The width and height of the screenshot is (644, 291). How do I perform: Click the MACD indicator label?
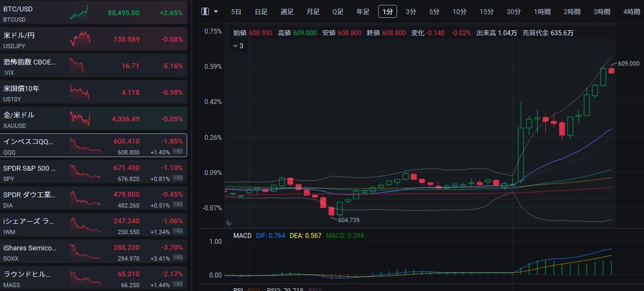pyautogui.click(x=242, y=236)
